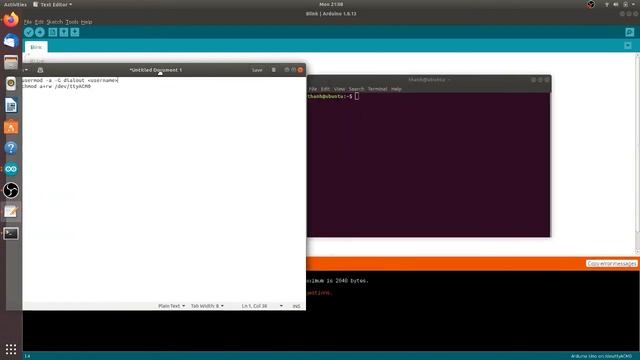The height and width of the screenshot is (360, 640).
Task: Open the Terminal window View menu
Action: 339,89
